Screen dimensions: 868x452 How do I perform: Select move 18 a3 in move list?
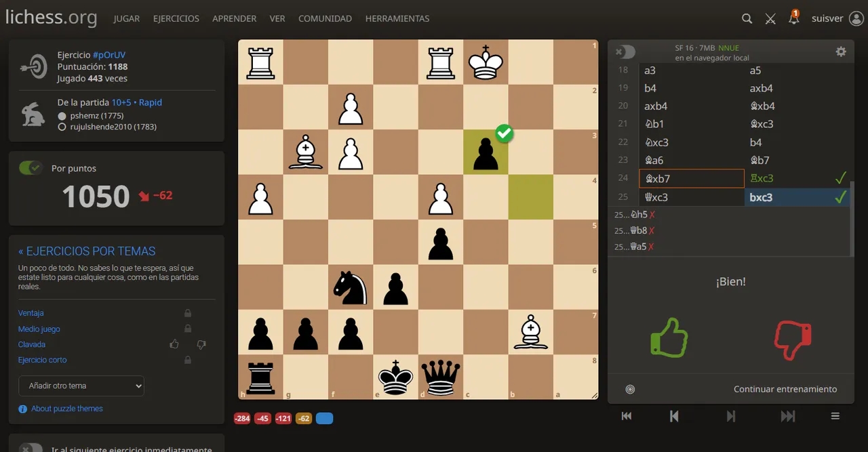point(692,70)
